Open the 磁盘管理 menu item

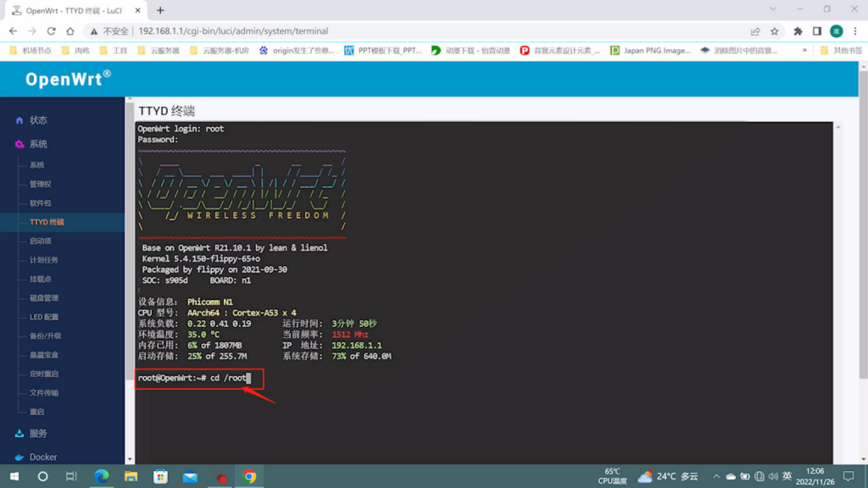[x=44, y=297]
